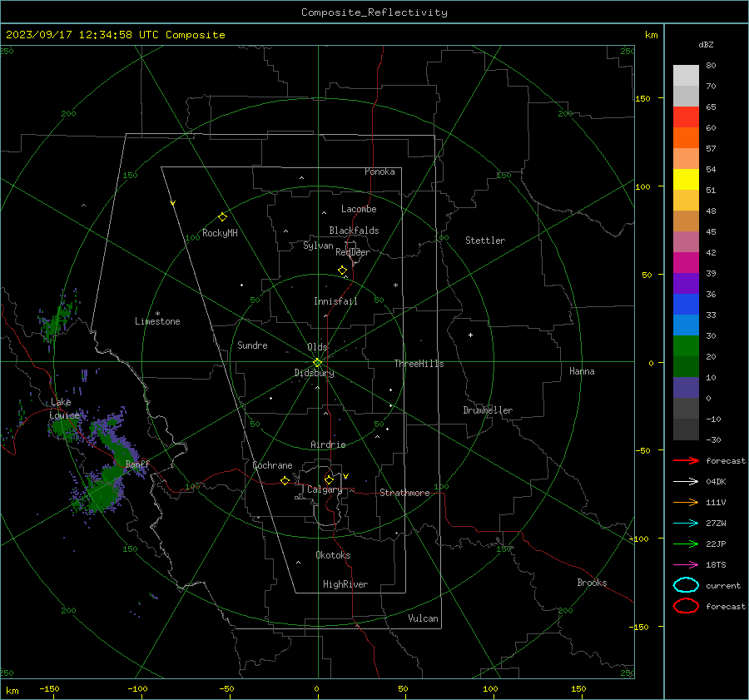Screen dimensions: 749x700
Task: Click the Cochrane label
Action: (x=272, y=465)
